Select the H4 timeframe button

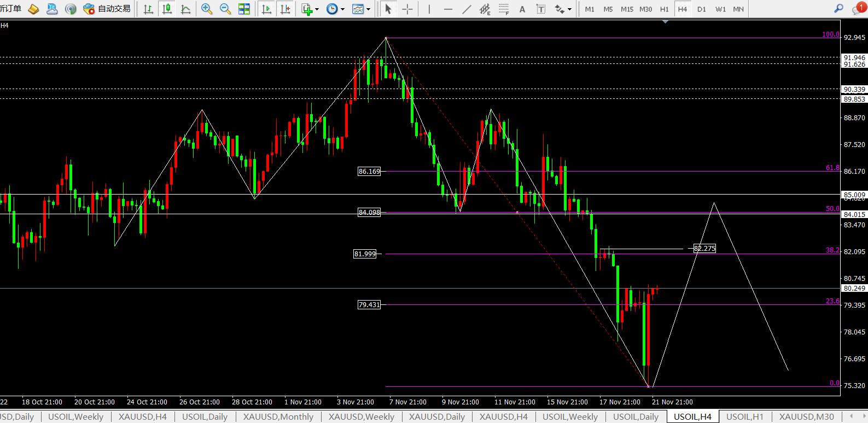pyautogui.click(x=683, y=9)
